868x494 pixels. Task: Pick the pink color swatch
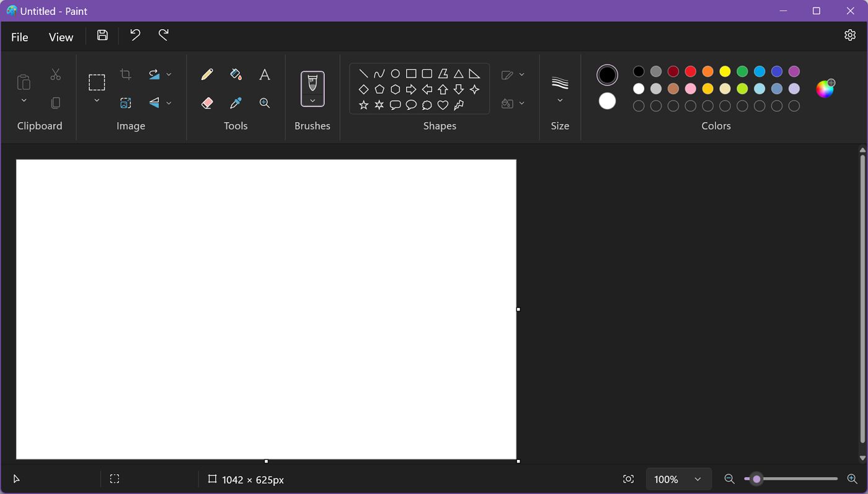click(x=691, y=89)
